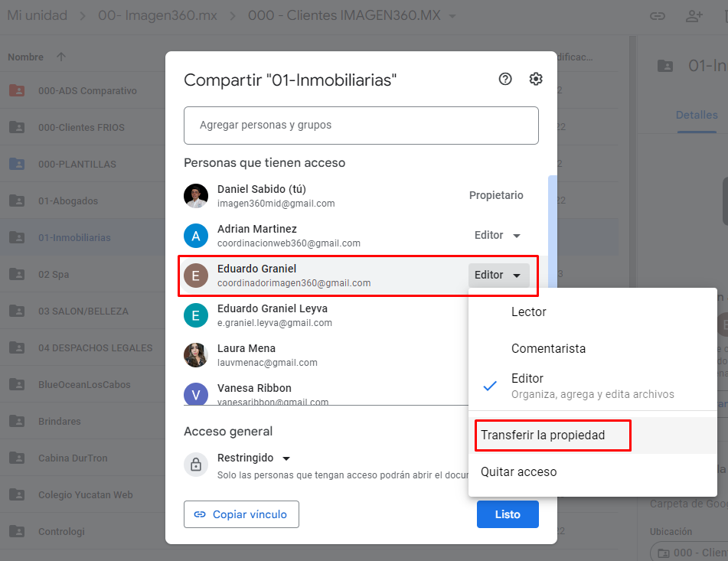Select Transferir la propiedad option
The image size is (728, 561).
point(543,435)
